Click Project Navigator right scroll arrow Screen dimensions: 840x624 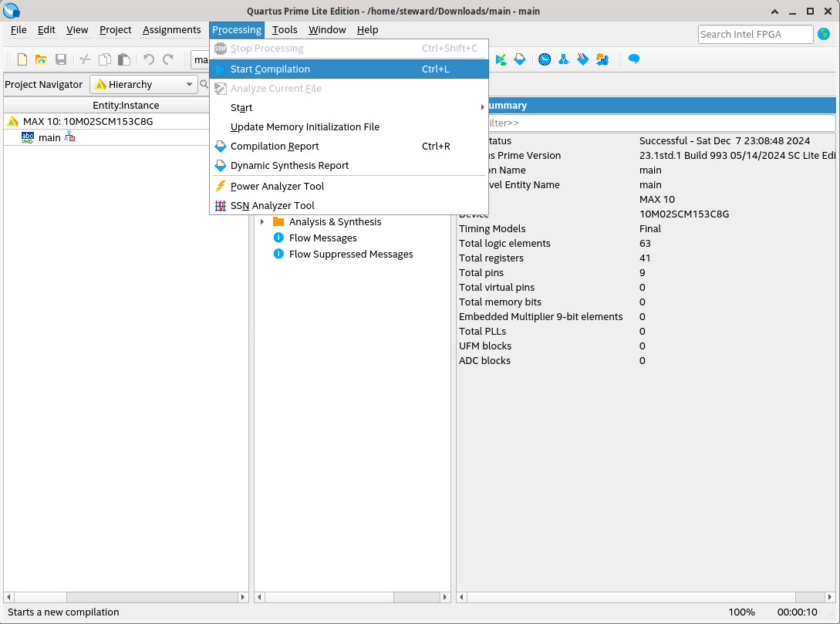(243, 597)
